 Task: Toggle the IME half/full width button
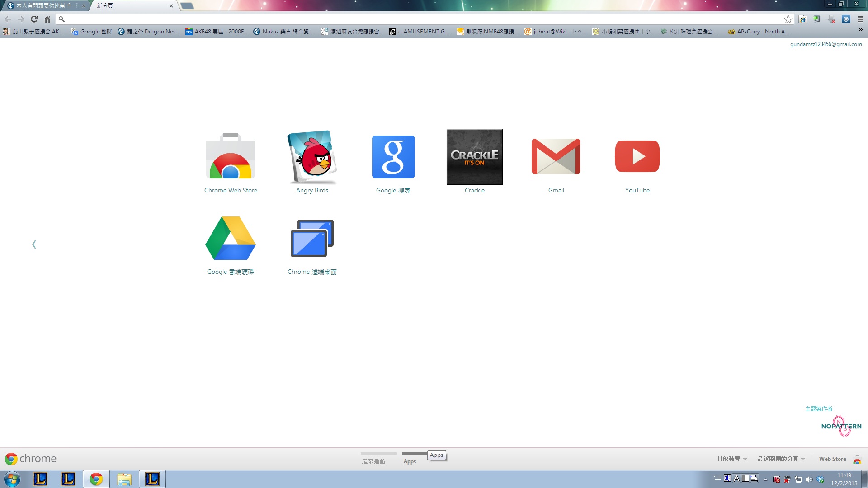(x=745, y=478)
